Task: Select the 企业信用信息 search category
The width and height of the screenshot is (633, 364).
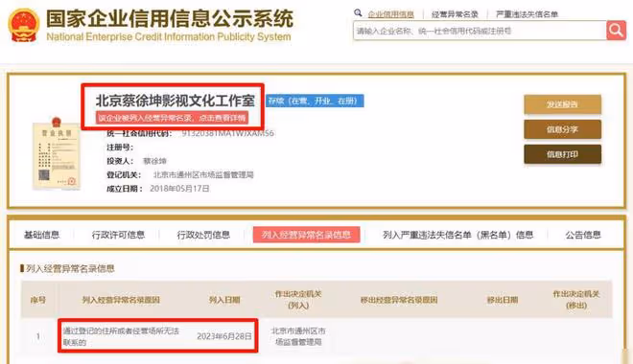Action: (x=390, y=14)
